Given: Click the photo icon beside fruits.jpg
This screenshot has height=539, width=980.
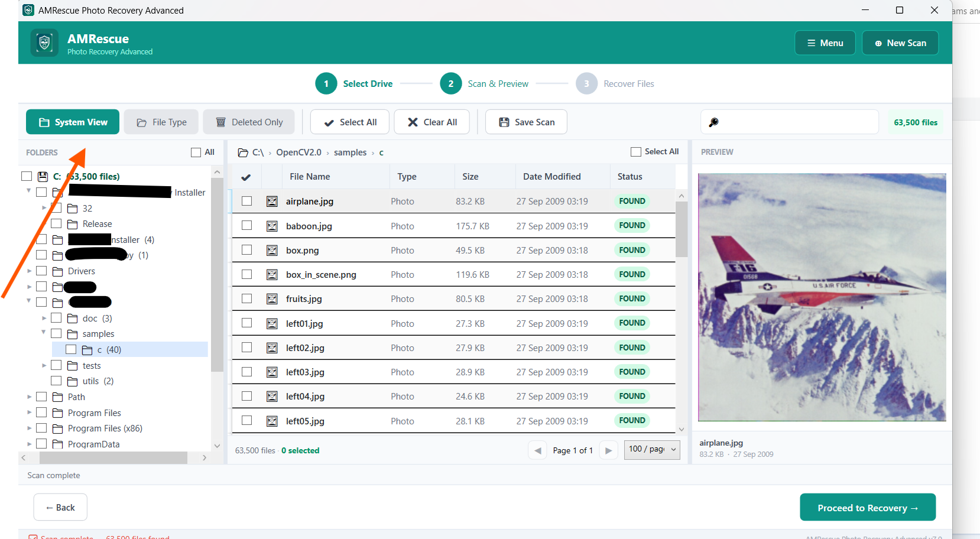Looking at the screenshot, I should pos(272,299).
